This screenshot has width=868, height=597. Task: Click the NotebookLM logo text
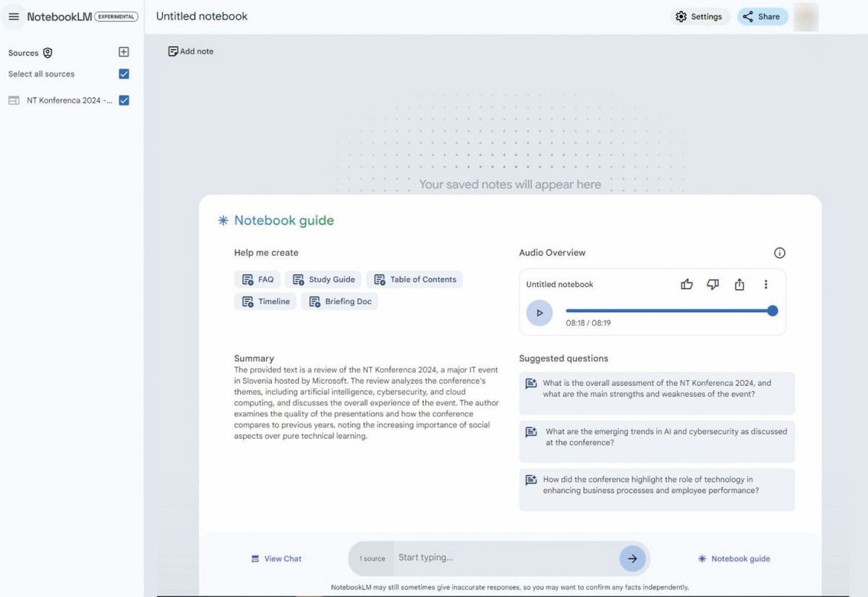click(59, 17)
